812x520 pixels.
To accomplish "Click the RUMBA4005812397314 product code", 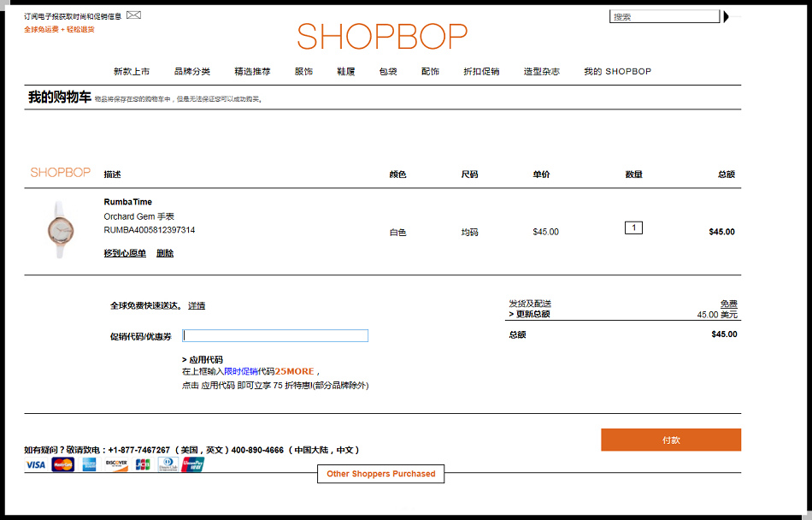I will [x=149, y=230].
